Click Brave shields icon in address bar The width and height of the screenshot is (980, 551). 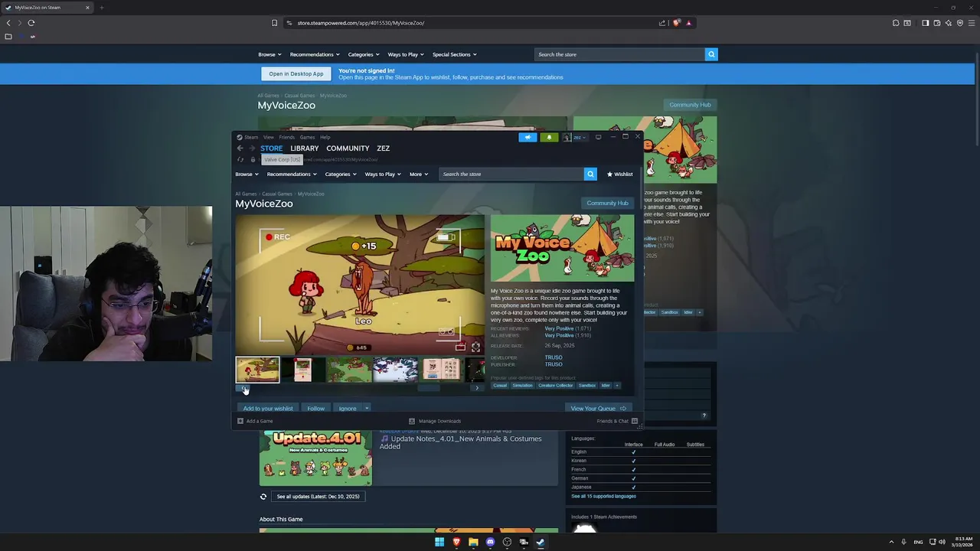click(677, 23)
